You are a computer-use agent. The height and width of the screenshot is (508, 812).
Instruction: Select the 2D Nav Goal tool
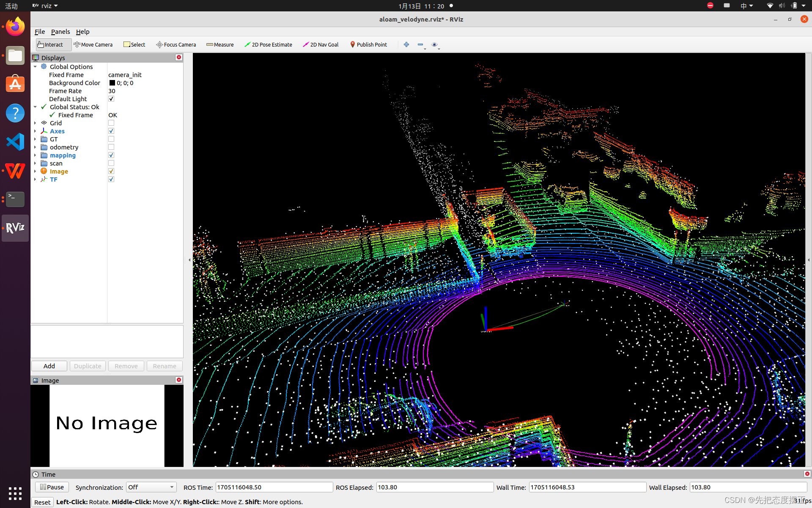coord(321,44)
